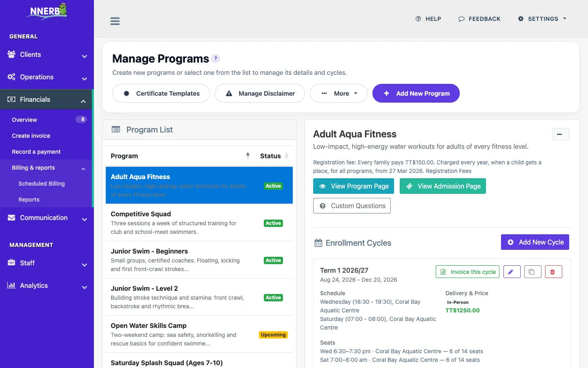Expand the Clients sidebar section
Viewport: 588px width, 368px height.
pos(47,55)
